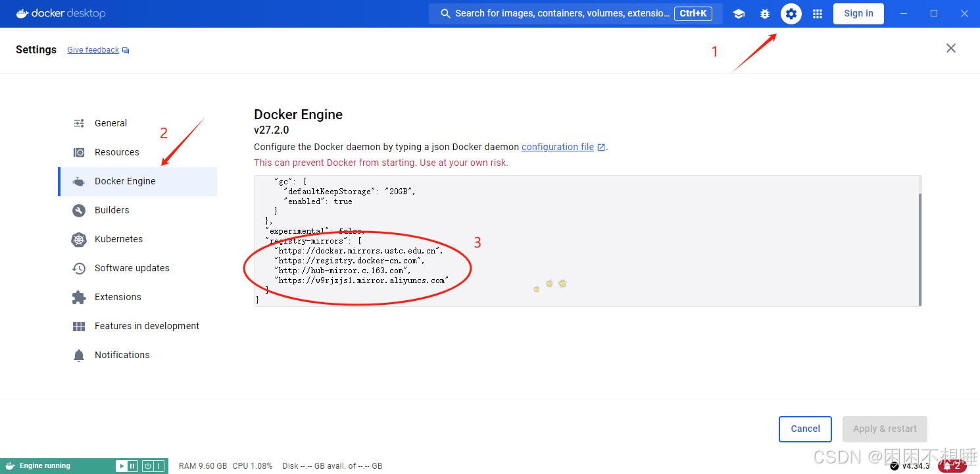Click the engine power icon in status bar

(148, 466)
